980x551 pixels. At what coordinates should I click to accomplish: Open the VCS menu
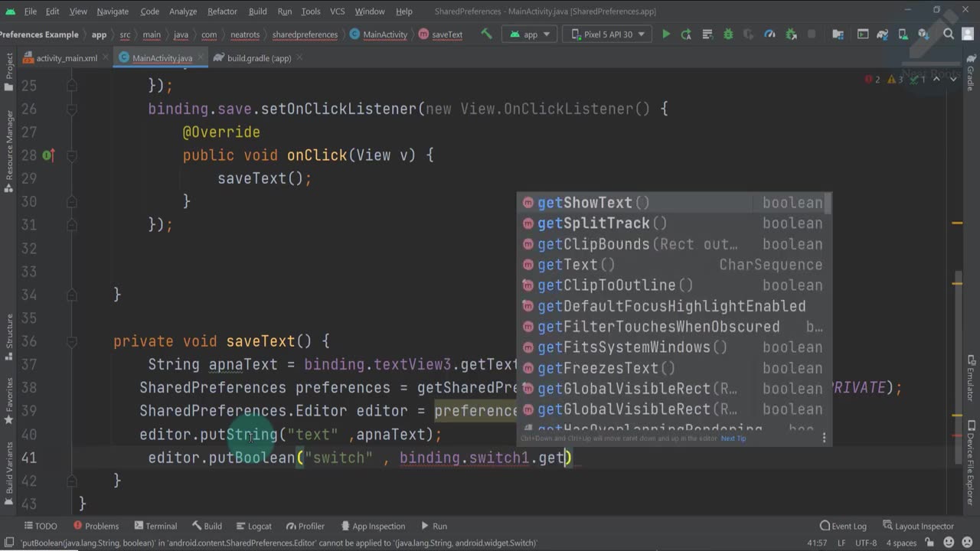pyautogui.click(x=337, y=11)
